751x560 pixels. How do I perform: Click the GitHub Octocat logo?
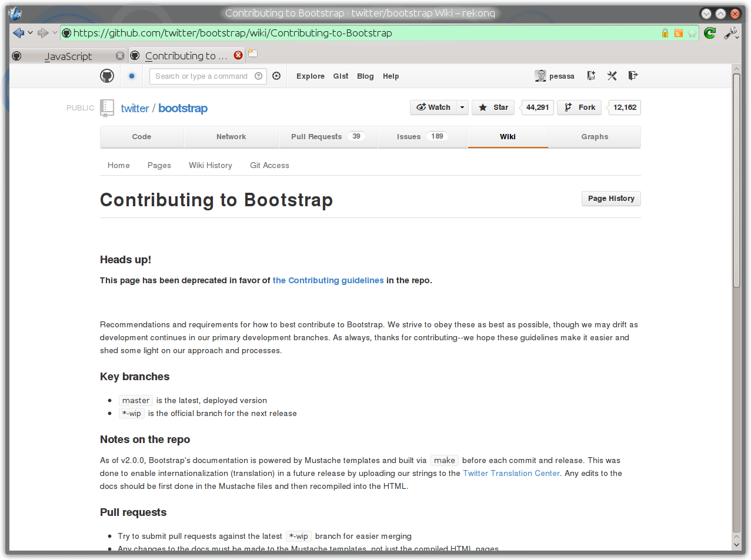tap(107, 76)
